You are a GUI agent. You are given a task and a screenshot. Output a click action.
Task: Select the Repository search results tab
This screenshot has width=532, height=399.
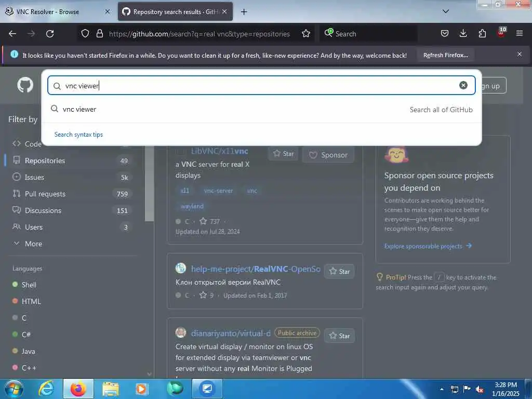pyautogui.click(x=175, y=11)
